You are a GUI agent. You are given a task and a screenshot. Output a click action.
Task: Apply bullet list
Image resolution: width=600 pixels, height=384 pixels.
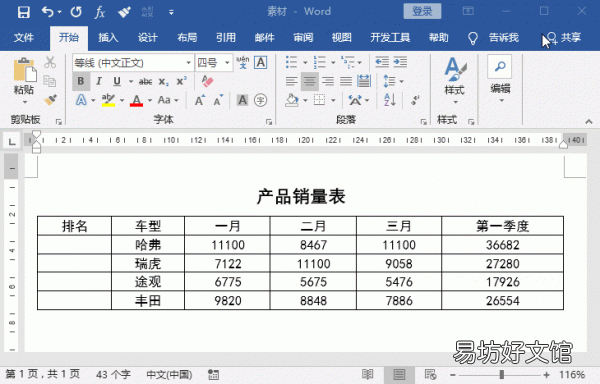pos(292,62)
